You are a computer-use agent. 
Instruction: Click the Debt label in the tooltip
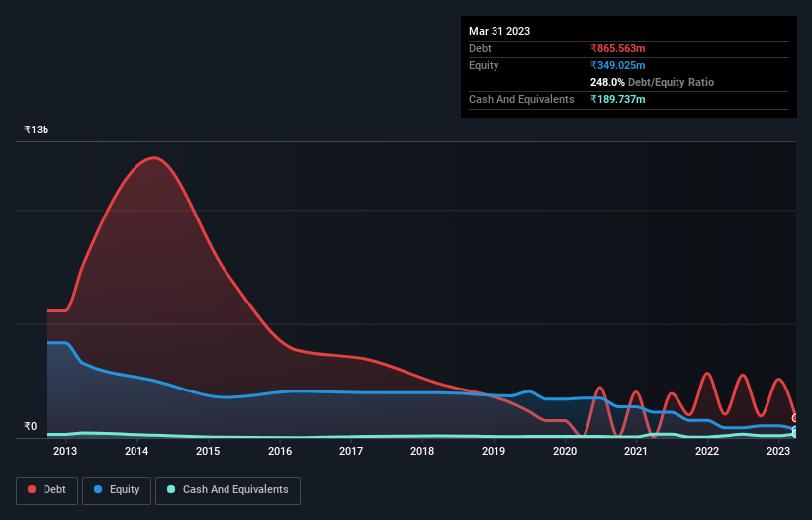tap(480, 48)
